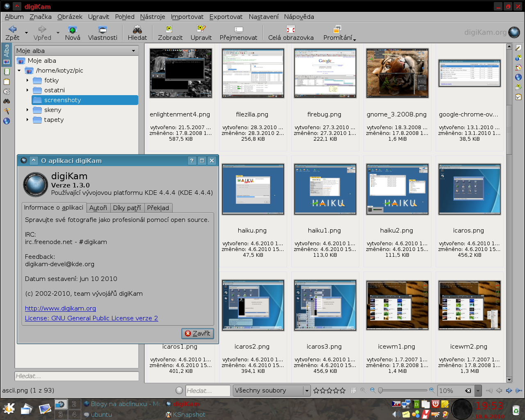Open the colors tab in right sidebar
This screenshot has height=420, width=525.
(518, 68)
